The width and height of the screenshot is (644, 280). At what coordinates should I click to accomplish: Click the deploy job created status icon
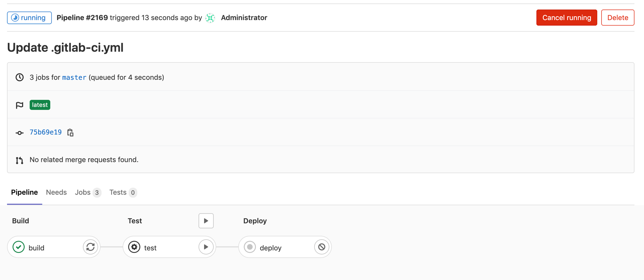coord(250,247)
